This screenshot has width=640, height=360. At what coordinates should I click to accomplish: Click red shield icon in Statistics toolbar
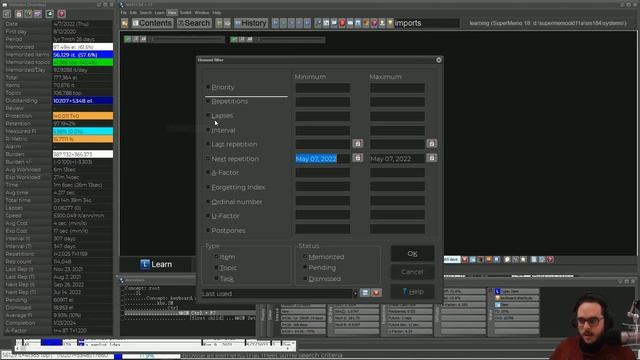(62, 14)
